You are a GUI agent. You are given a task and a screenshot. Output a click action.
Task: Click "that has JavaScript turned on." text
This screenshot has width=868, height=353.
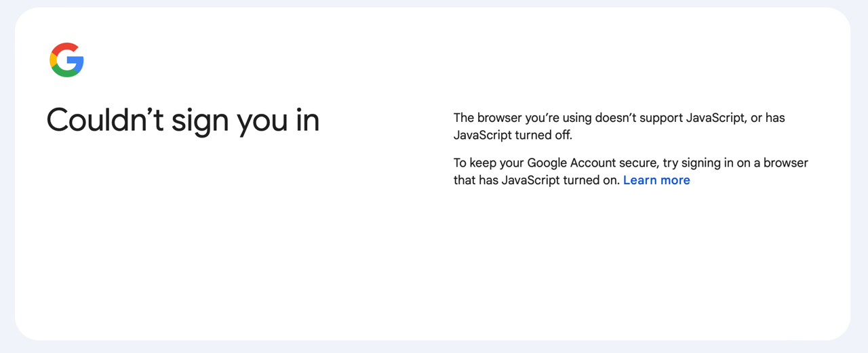536,180
